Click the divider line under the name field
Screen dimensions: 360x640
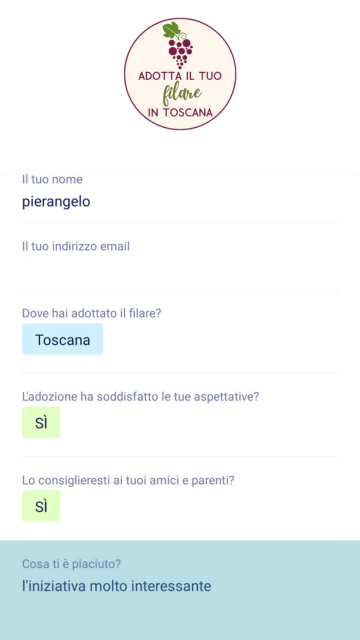180,223
